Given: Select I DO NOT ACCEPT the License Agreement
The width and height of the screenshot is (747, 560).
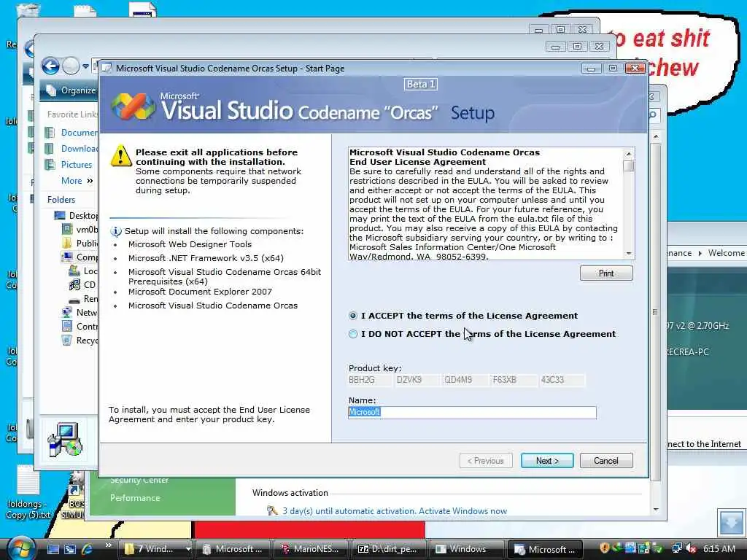Looking at the screenshot, I should pyautogui.click(x=353, y=334).
